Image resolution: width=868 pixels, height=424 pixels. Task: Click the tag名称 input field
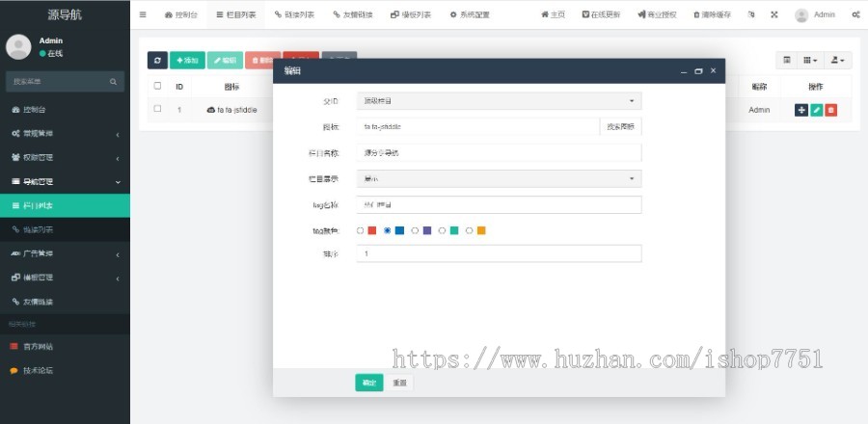pos(499,204)
